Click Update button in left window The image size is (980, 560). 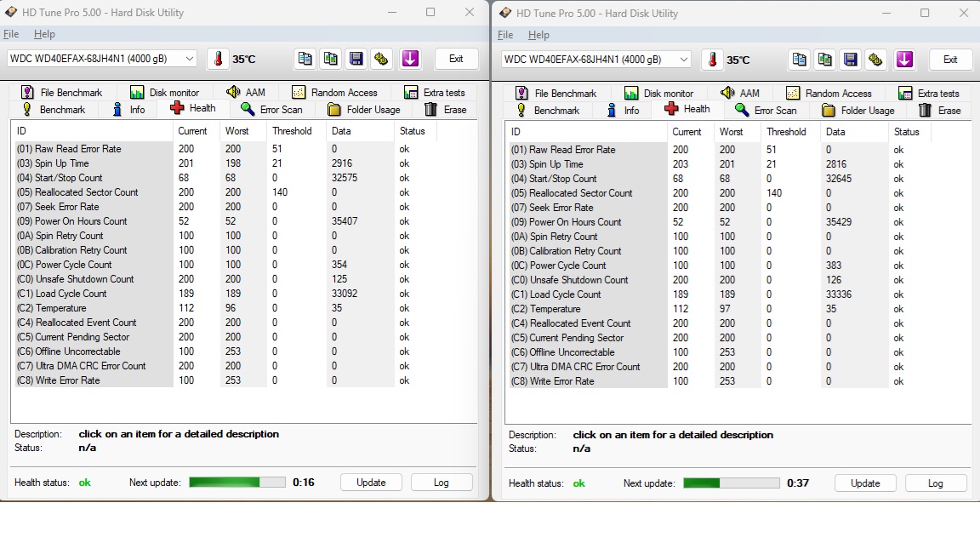(371, 483)
